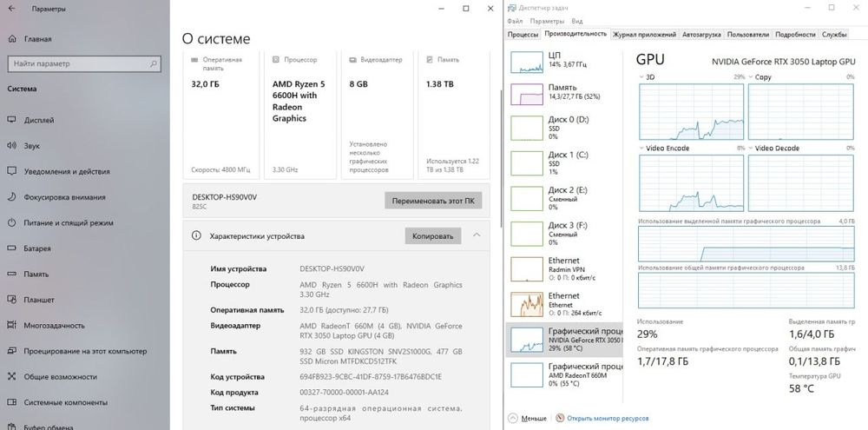This screenshot has width=868, height=430.
Task: Switch to the Пользователи tab
Action: point(748,35)
